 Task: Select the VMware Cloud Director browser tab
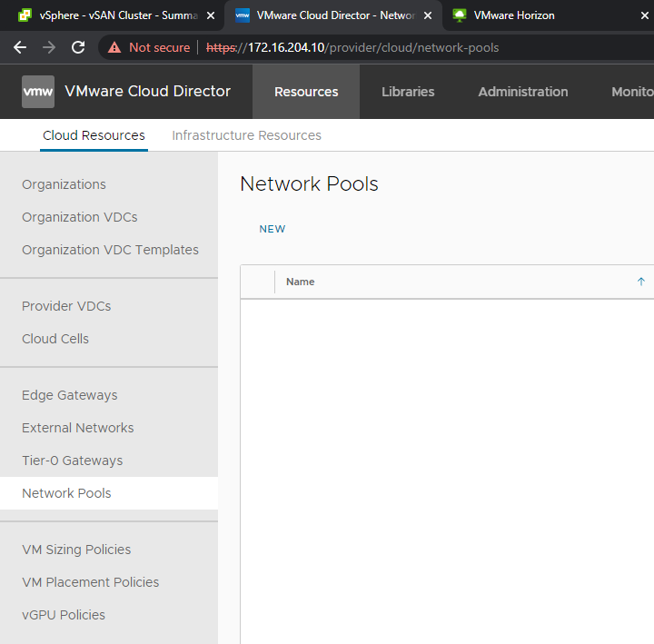coord(335,15)
